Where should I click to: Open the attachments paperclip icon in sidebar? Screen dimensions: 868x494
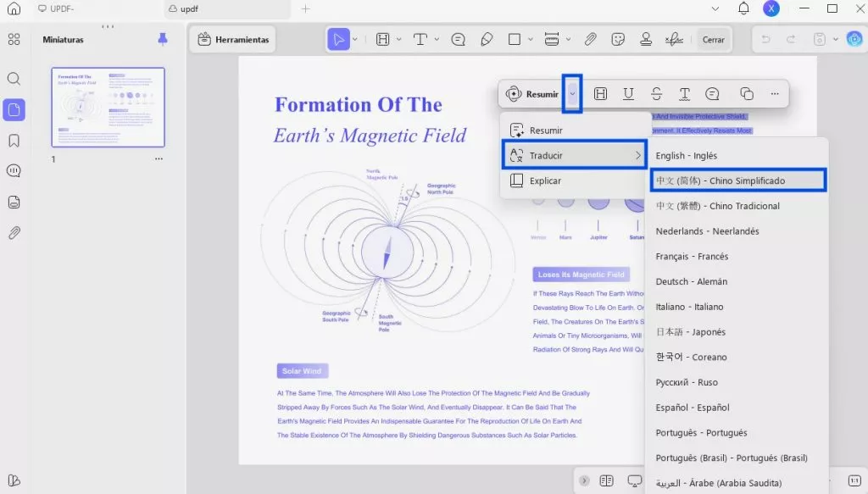pos(14,233)
